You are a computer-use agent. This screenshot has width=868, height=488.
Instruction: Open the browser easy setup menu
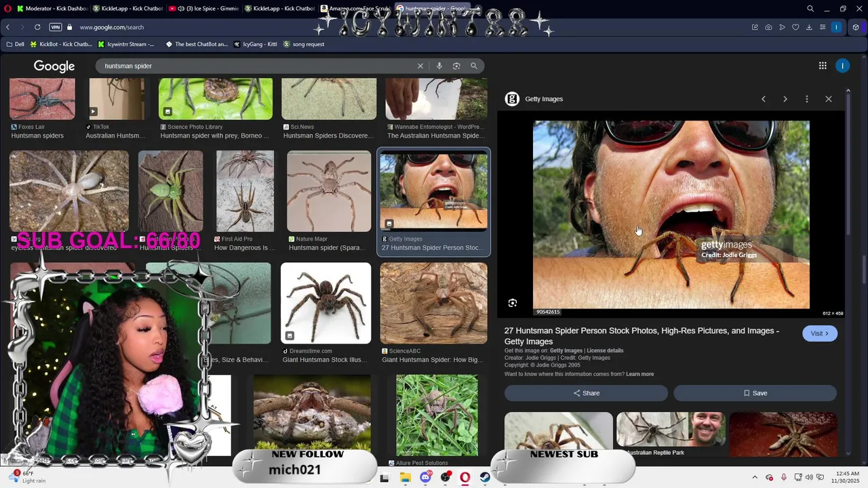tap(823, 27)
